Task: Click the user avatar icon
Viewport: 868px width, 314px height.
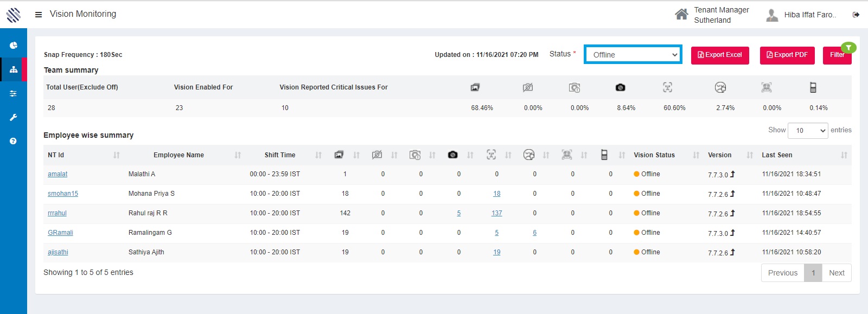Action: [772, 15]
